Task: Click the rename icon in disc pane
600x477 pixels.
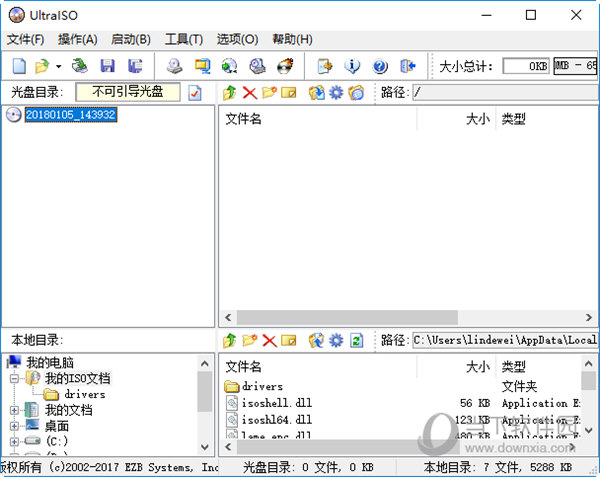Action: click(x=289, y=93)
